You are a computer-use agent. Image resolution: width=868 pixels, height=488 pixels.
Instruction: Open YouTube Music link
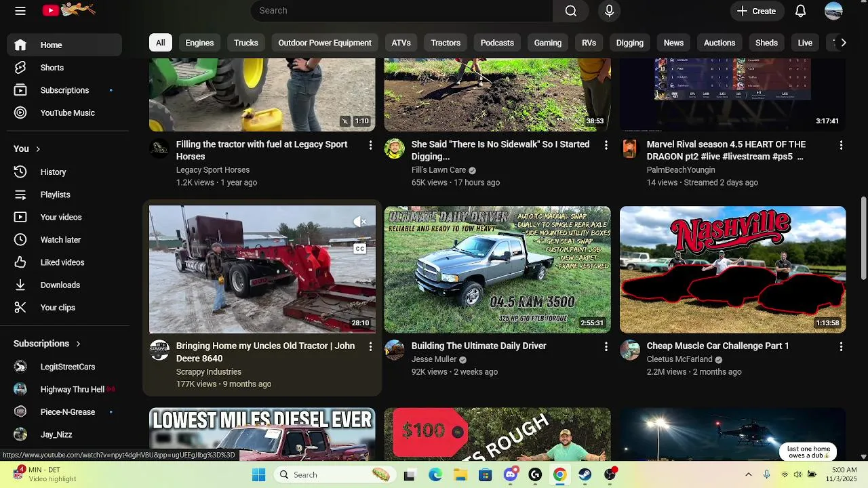pos(64,113)
